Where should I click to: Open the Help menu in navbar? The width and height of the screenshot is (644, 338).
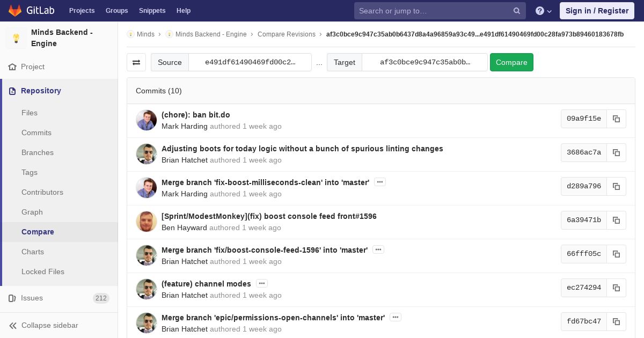coord(184,11)
